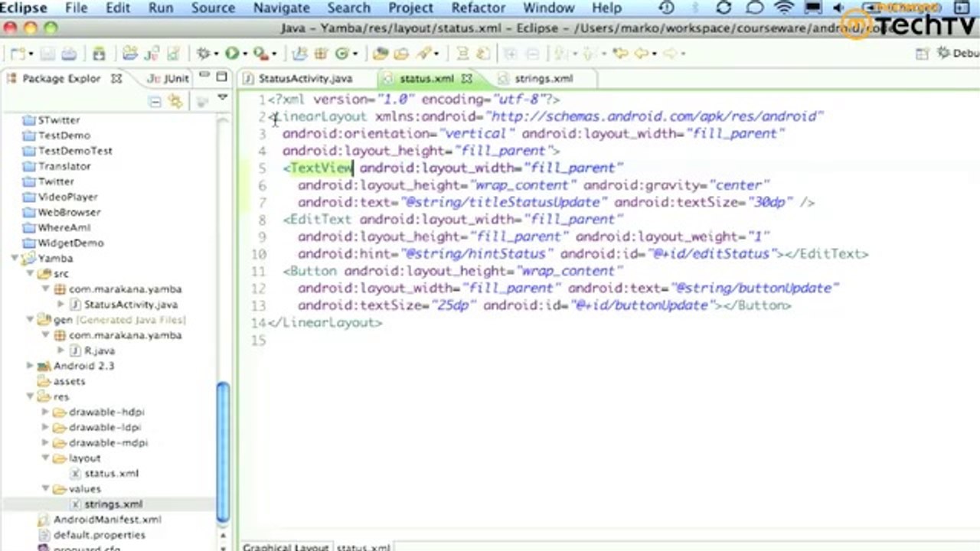Click the Back navigation arrow in toolbar

tap(642, 54)
